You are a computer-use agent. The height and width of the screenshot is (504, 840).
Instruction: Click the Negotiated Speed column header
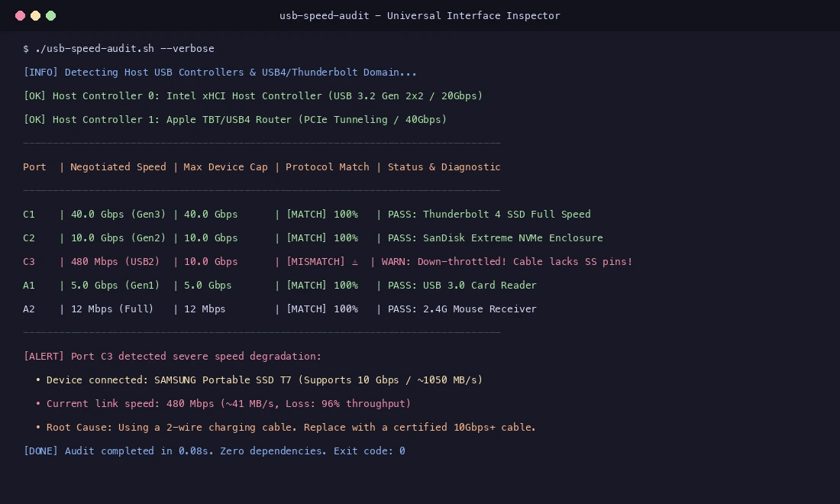pyautogui.click(x=118, y=166)
